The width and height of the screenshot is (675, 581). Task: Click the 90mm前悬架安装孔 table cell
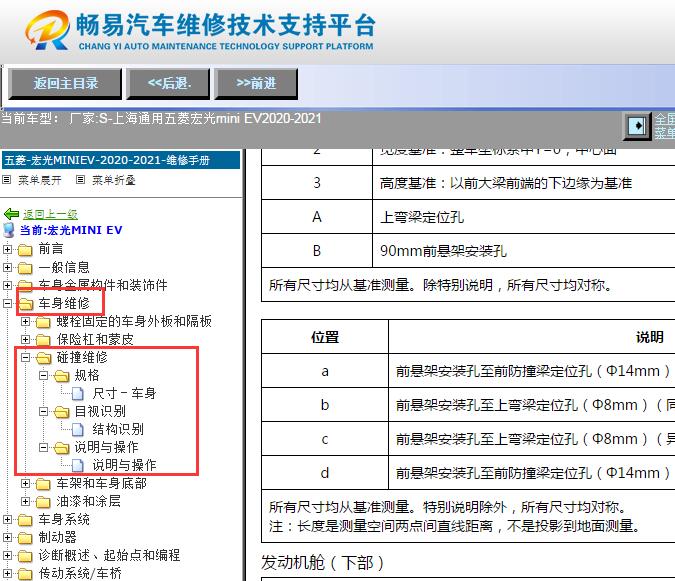pos(523,250)
